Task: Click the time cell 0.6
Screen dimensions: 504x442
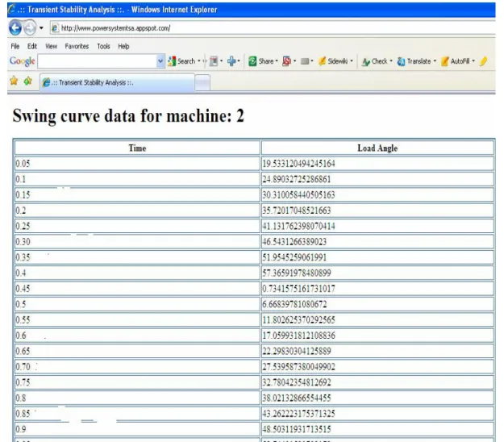Action: tap(137, 336)
